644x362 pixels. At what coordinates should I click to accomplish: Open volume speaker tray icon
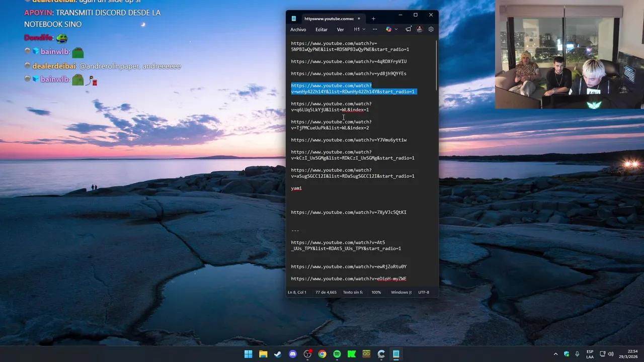611,354
